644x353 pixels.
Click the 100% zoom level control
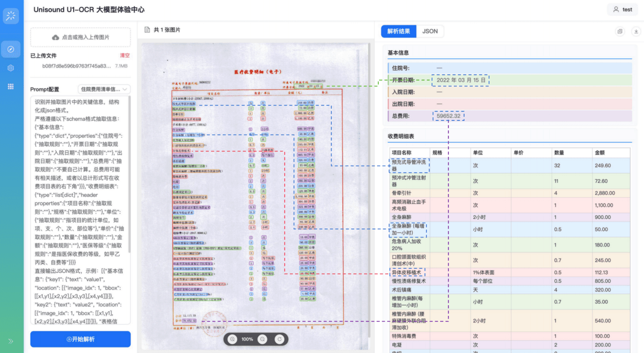coord(247,339)
